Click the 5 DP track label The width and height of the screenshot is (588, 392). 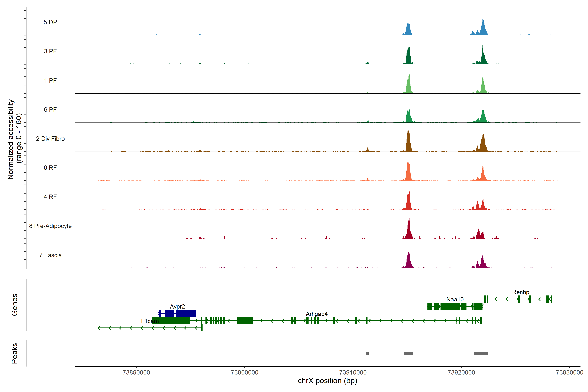(x=50, y=22)
